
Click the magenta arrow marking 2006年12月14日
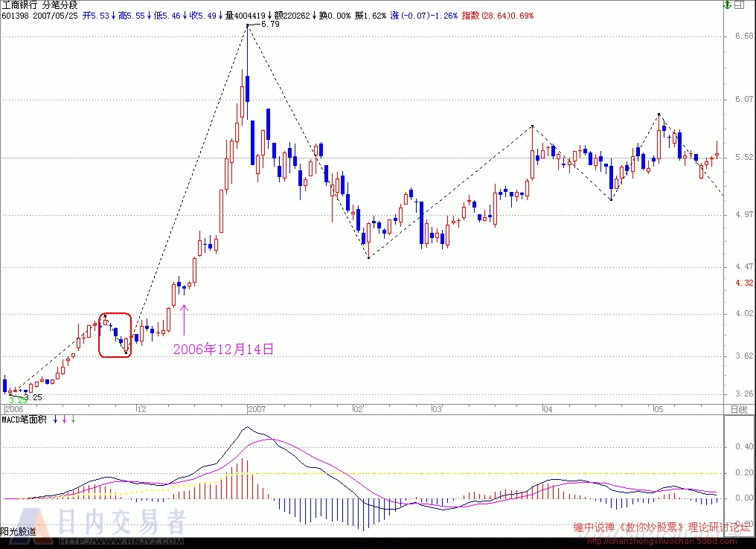click(184, 320)
